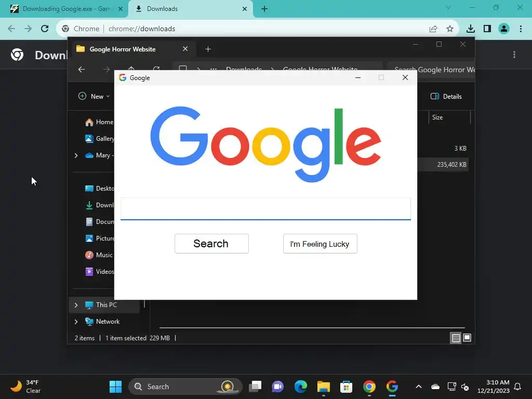Click the Explorer search box
The width and height of the screenshot is (532, 399).
click(x=431, y=70)
